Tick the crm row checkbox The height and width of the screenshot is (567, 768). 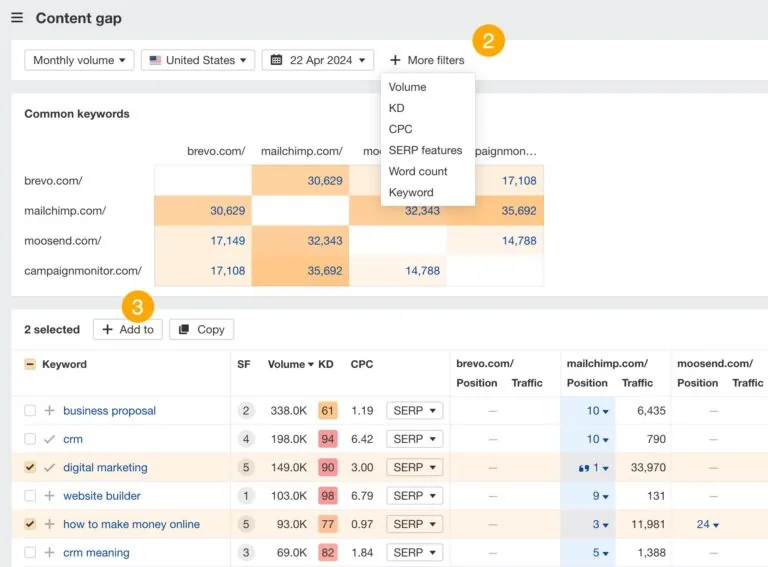tap(30, 439)
